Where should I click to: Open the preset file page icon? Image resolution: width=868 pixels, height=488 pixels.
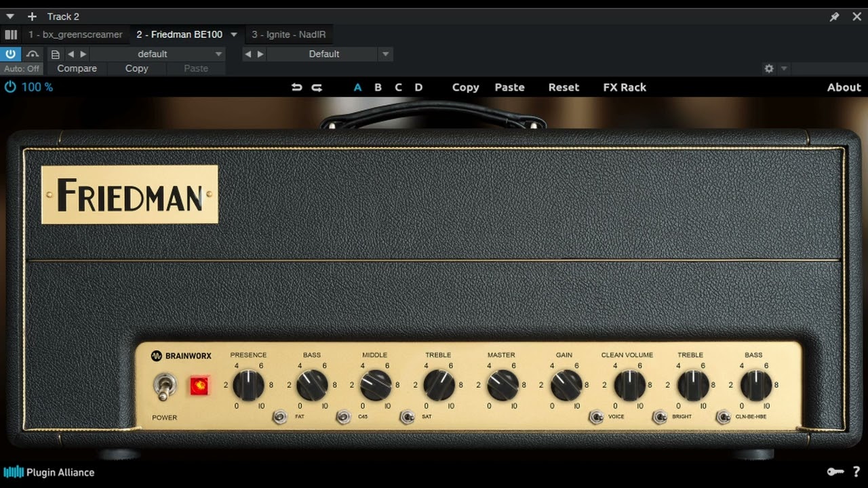pos(56,54)
